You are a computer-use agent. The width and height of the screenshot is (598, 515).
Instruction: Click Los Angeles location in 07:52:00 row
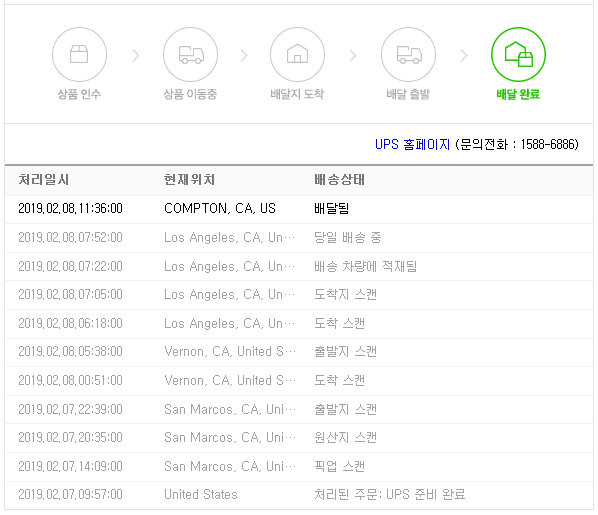230,237
